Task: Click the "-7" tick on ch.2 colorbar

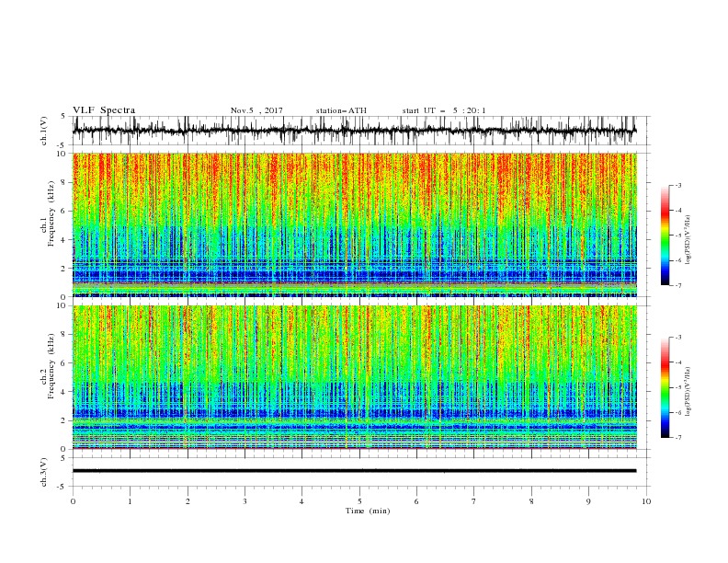Action: [x=677, y=437]
